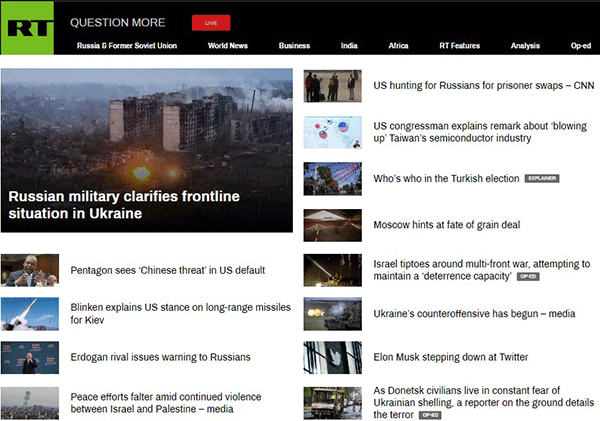Open RT Features section
This screenshot has height=421, width=600.
(x=459, y=46)
